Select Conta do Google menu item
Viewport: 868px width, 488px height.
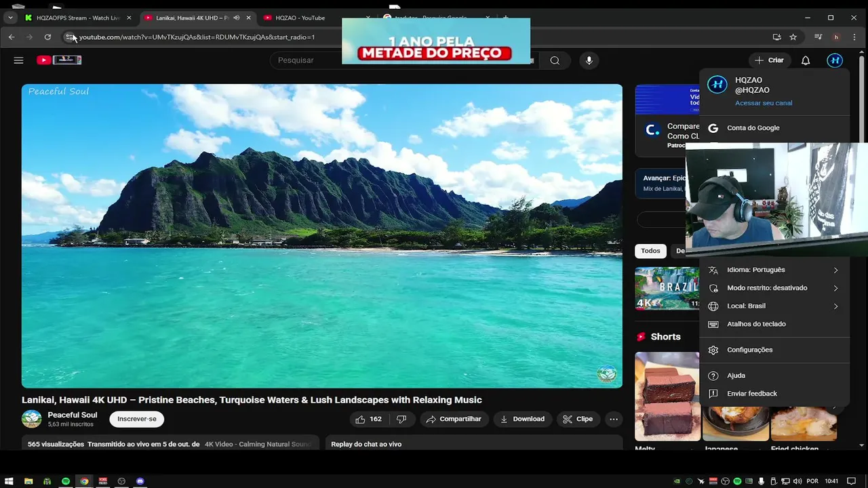pyautogui.click(x=774, y=128)
